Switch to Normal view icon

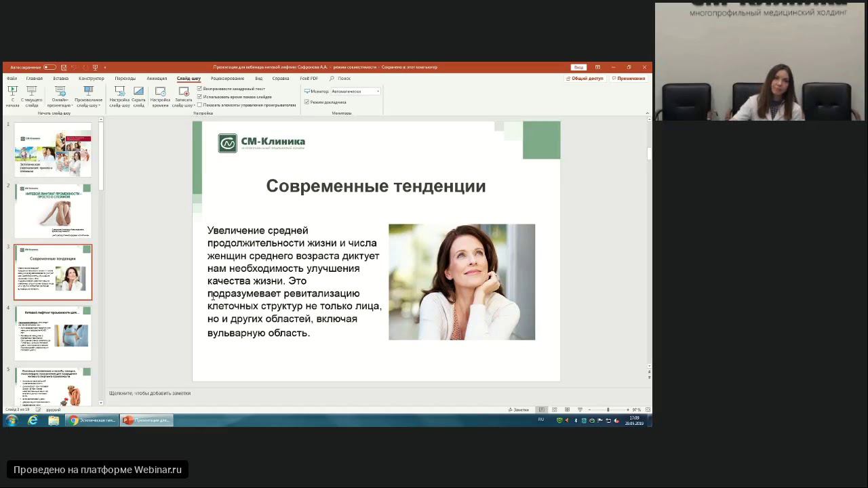[541, 410]
